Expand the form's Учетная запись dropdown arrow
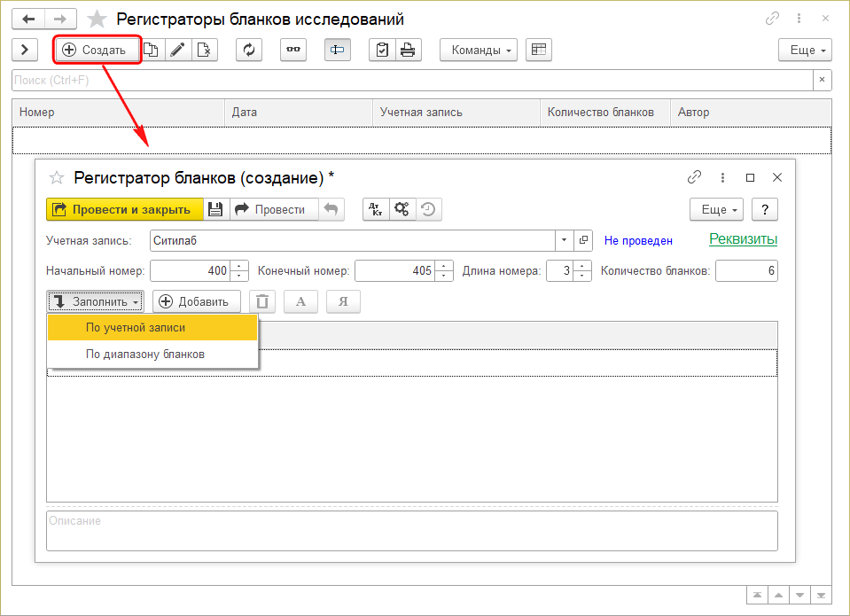The width and height of the screenshot is (850, 616). [x=565, y=240]
